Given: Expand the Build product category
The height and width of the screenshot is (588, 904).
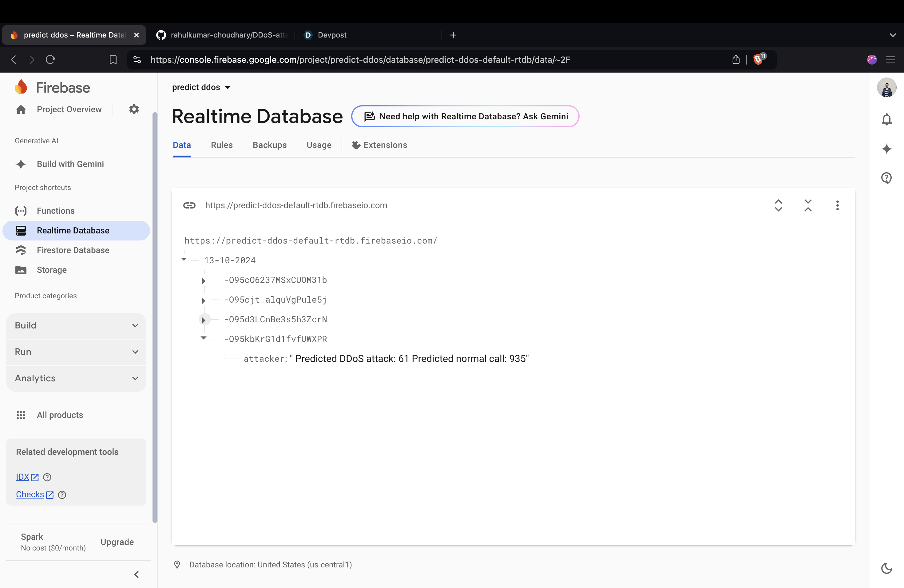Looking at the screenshot, I should 76,326.
